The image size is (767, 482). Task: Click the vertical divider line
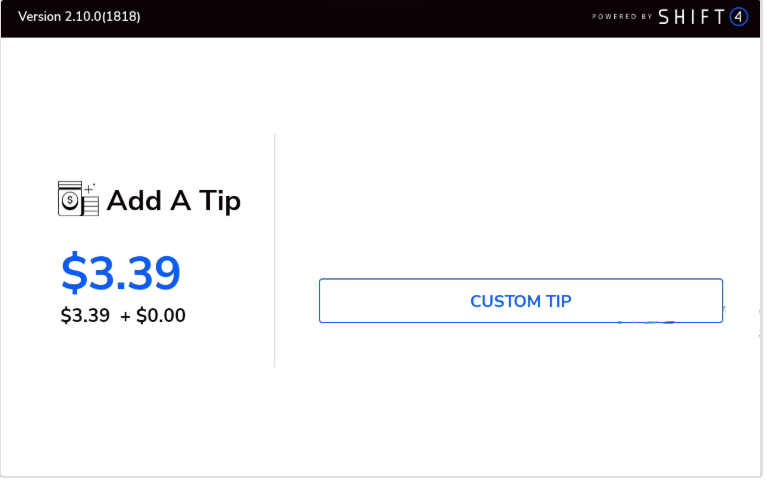[275, 250]
